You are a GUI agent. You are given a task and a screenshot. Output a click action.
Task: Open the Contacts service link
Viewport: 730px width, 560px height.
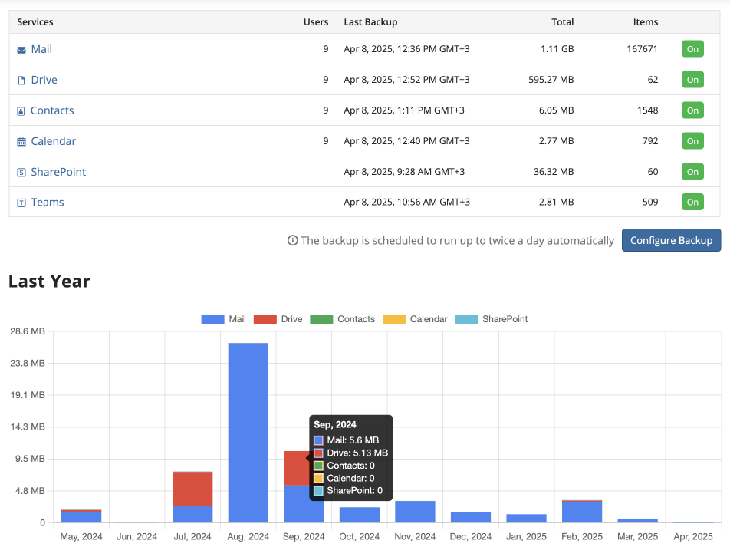[x=52, y=110]
